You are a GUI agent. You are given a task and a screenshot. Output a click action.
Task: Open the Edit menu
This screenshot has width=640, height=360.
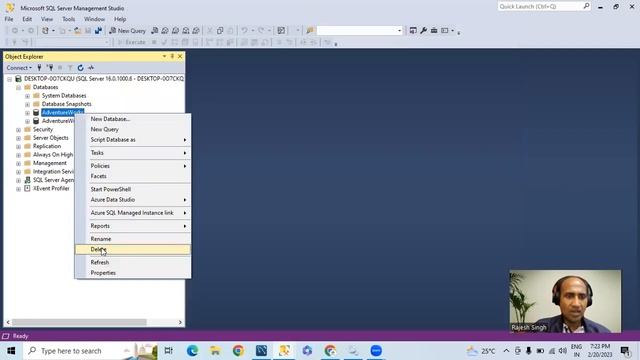pyautogui.click(x=27, y=19)
